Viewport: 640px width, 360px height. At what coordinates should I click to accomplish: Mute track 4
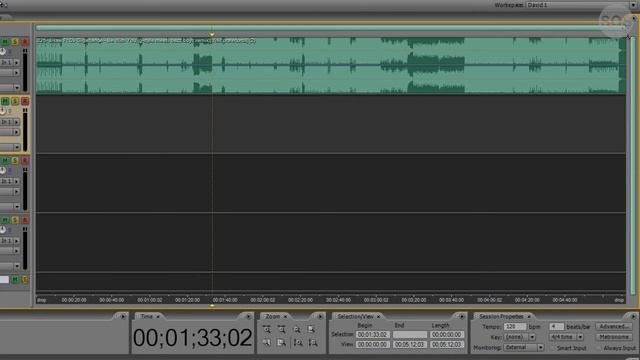[5, 220]
